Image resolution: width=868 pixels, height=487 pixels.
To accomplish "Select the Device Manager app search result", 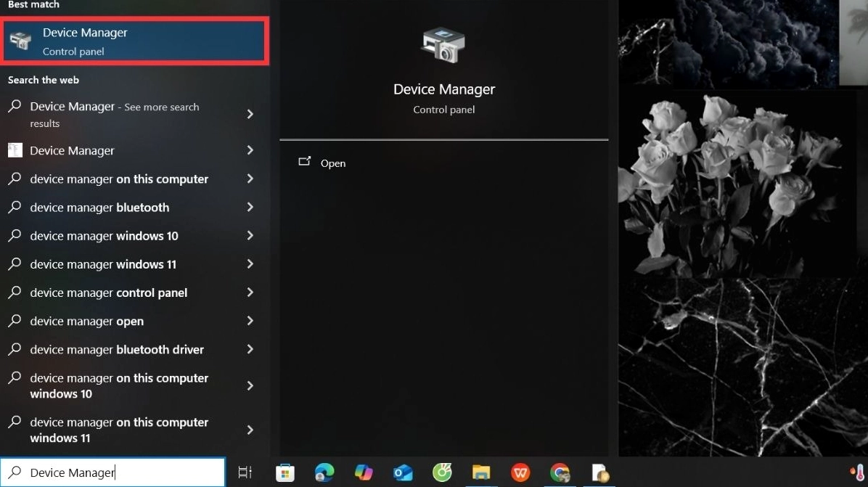I will click(x=73, y=150).
